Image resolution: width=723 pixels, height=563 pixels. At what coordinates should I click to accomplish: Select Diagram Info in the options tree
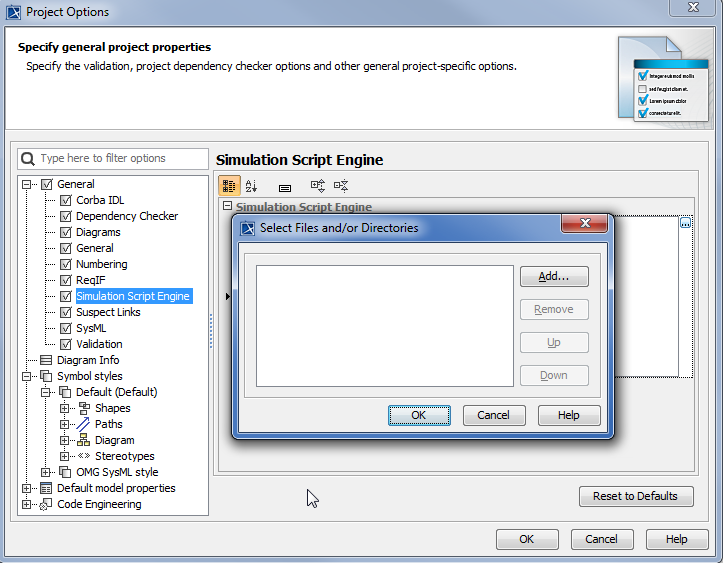(88, 360)
